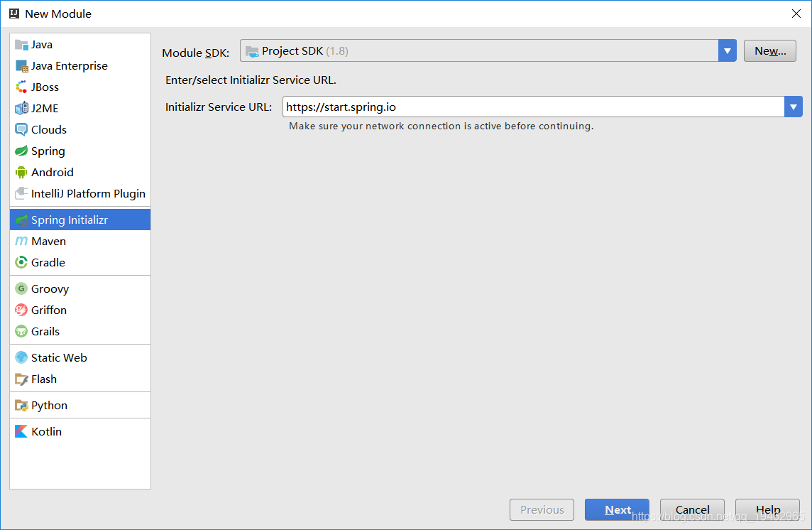Click the Previous button
This screenshot has width=812, height=530.
(x=542, y=510)
